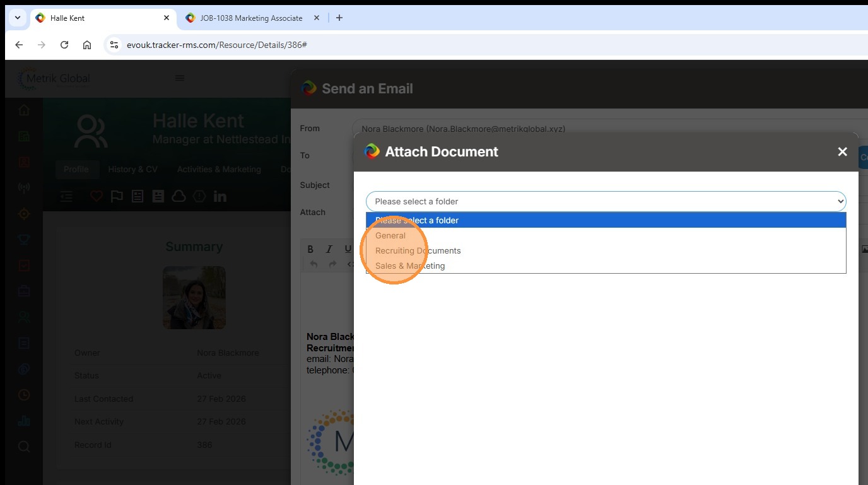Open the briefcase sidebar icon
This screenshot has height=485, width=868.
click(x=24, y=291)
